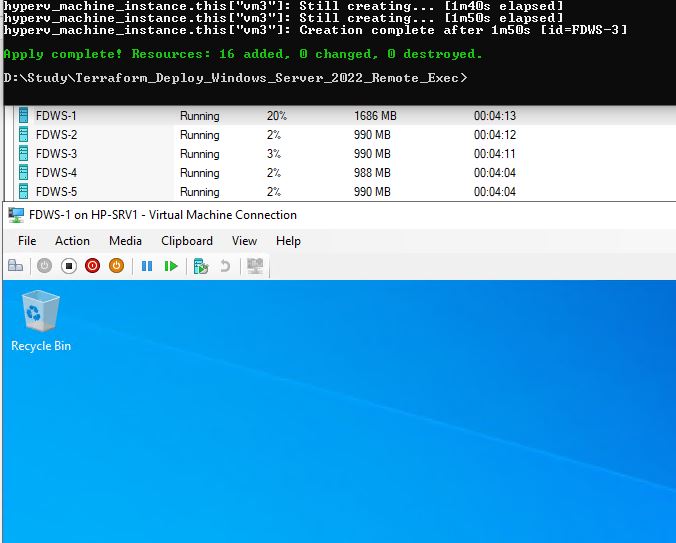Screen dimensions: 676x543
Task: Open the Media menu
Action: point(125,240)
